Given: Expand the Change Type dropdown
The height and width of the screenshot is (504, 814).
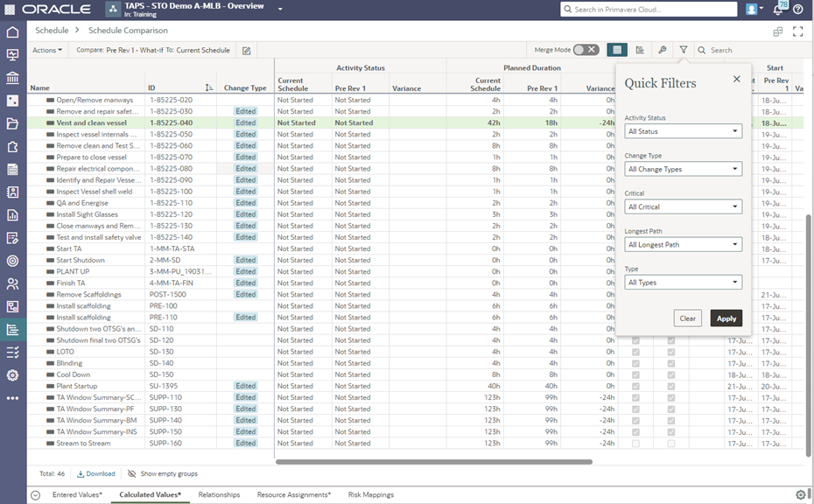Looking at the screenshot, I should click(684, 170).
